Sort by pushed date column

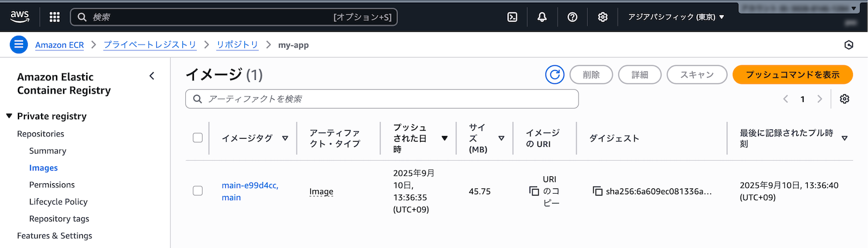444,138
